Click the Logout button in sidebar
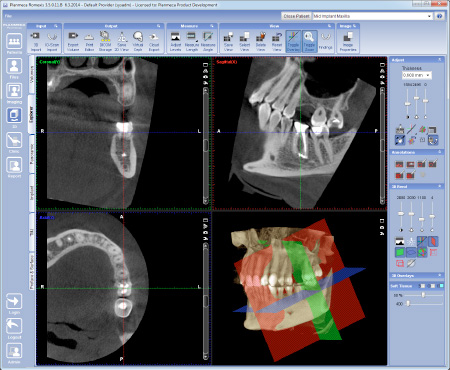 pyautogui.click(x=14, y=328)
